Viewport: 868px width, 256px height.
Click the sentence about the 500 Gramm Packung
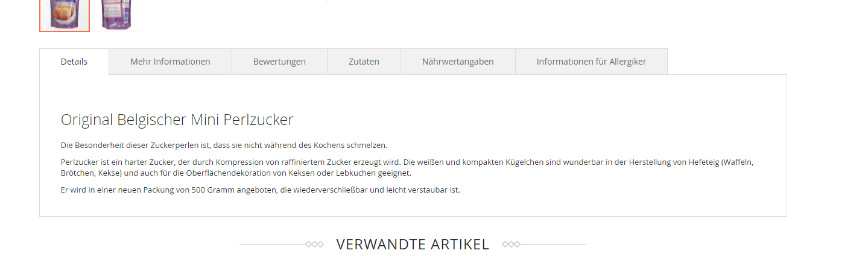[261, 190]
